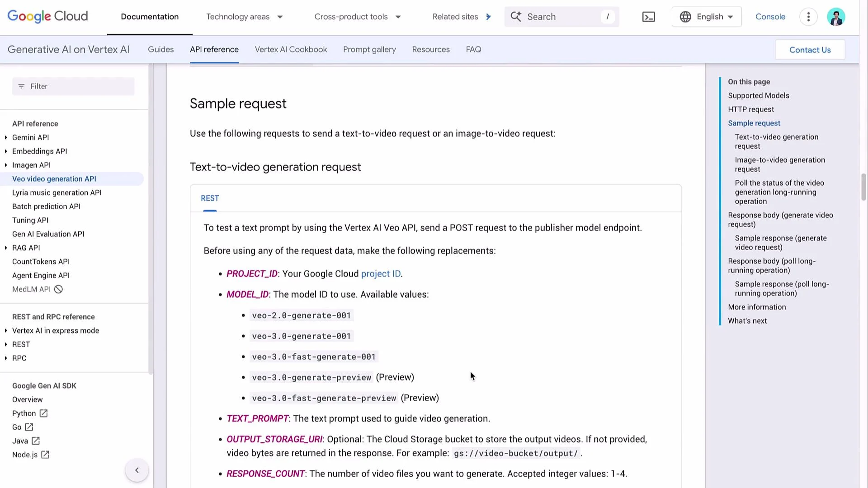Expand the RPC reference item
Image resolution: width=868 pixels, height=488 pixels.
click(6, 358)
